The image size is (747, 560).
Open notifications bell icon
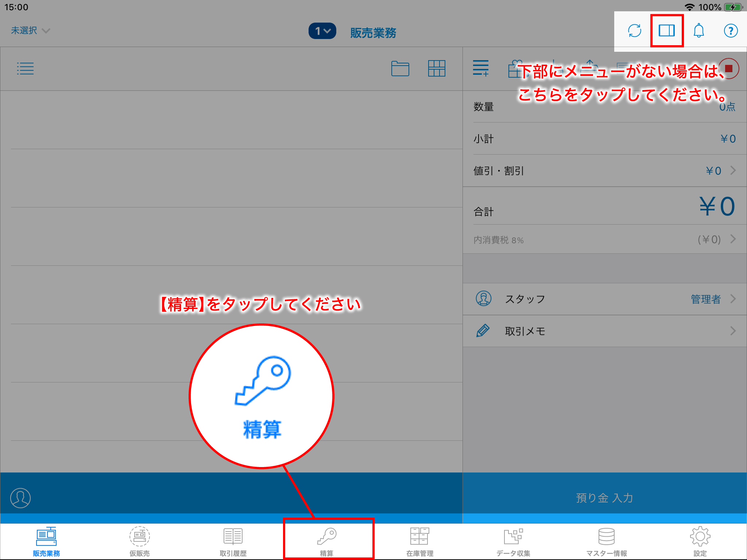point(698,31)
